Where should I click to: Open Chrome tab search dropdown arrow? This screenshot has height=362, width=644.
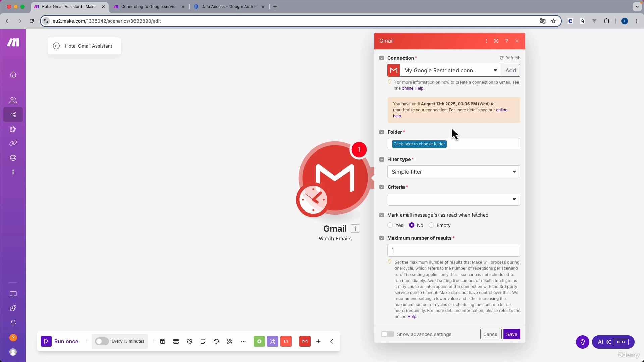(x=637, y=7)
